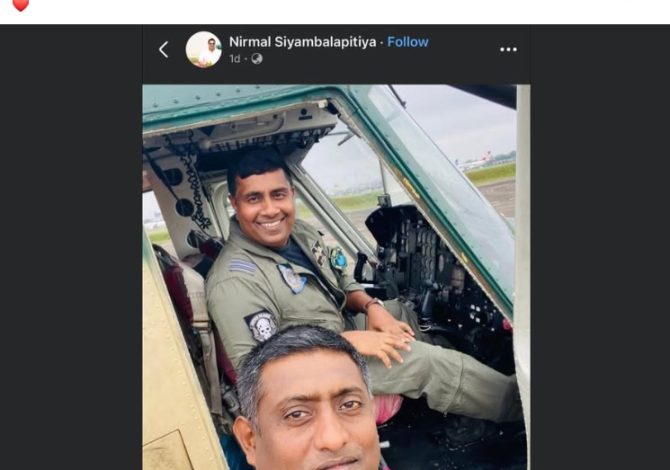Screen dimensions: 670x470
Task: Click the skull patch on pilot's sleeve
Action: pos(261,326)
